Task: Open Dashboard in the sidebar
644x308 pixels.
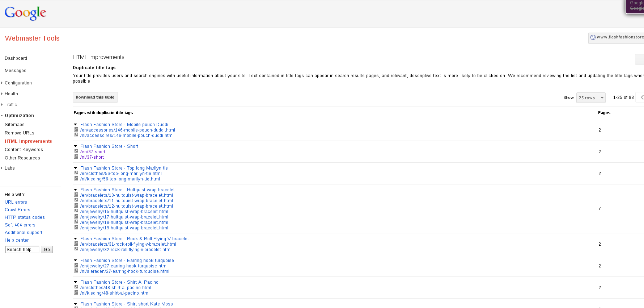Action: click(x=16, y=58)
